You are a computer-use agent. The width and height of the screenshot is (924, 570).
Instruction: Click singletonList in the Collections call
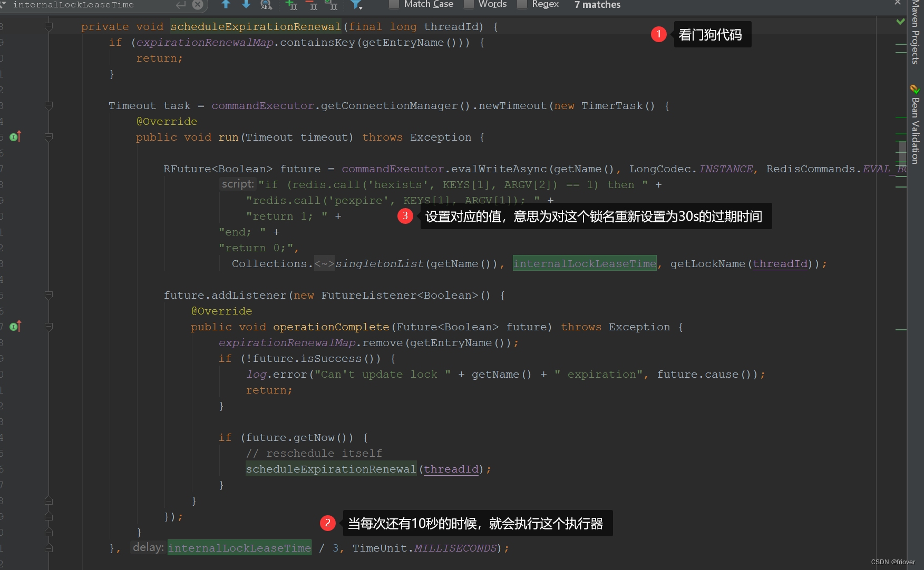pyautogui.click(x=380, y=263)
